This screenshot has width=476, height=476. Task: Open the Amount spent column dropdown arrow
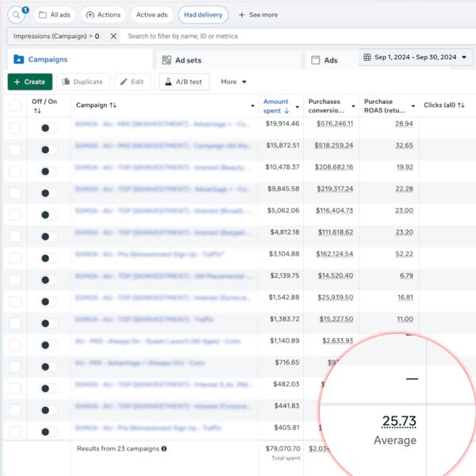(x=297, y=106)
